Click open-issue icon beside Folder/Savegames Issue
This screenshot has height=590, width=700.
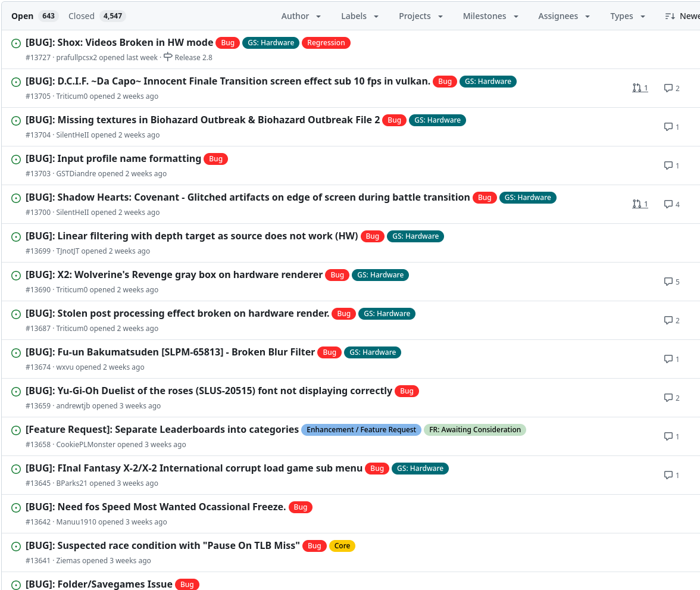tap(16, 585)
